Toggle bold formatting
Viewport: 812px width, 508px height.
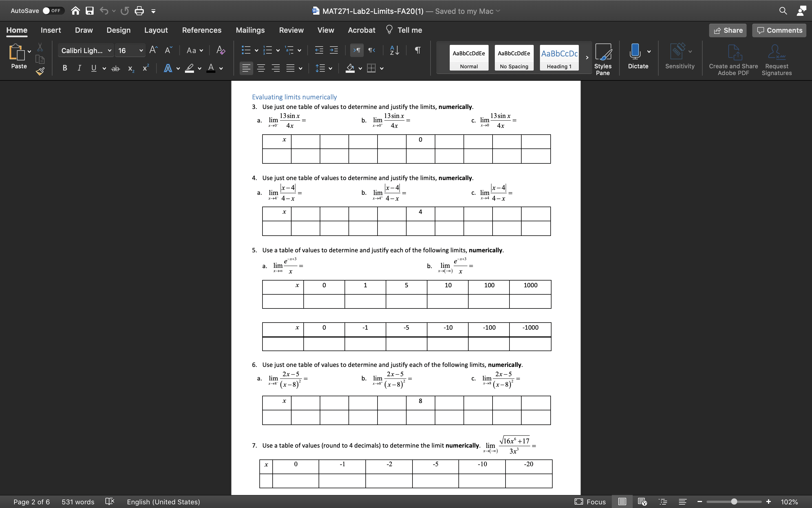click(65, 68)
